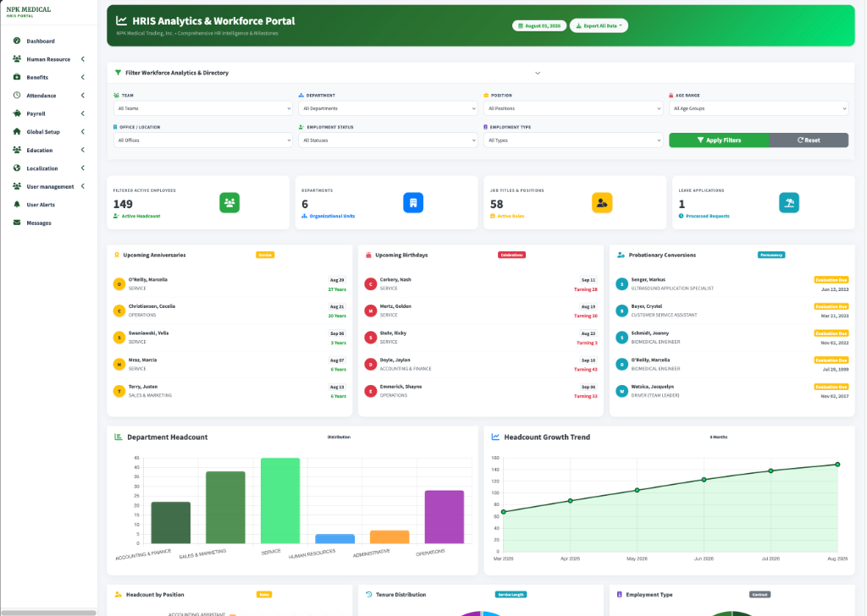The height and width of the screenshot is (616, 867).
Task: Select Corkery, Nash birthday row
Action: click(x=481, y=284)
